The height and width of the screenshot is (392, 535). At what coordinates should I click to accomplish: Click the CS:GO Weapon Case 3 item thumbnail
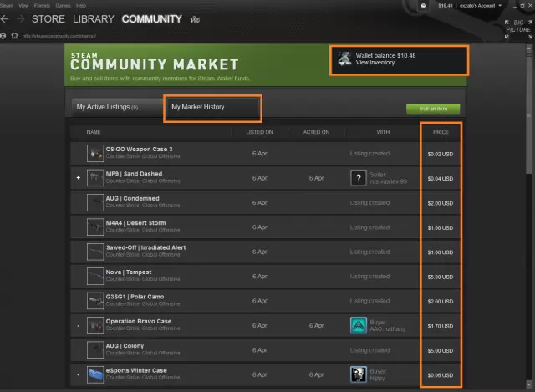pyautogui.click(x=95, y=154)
